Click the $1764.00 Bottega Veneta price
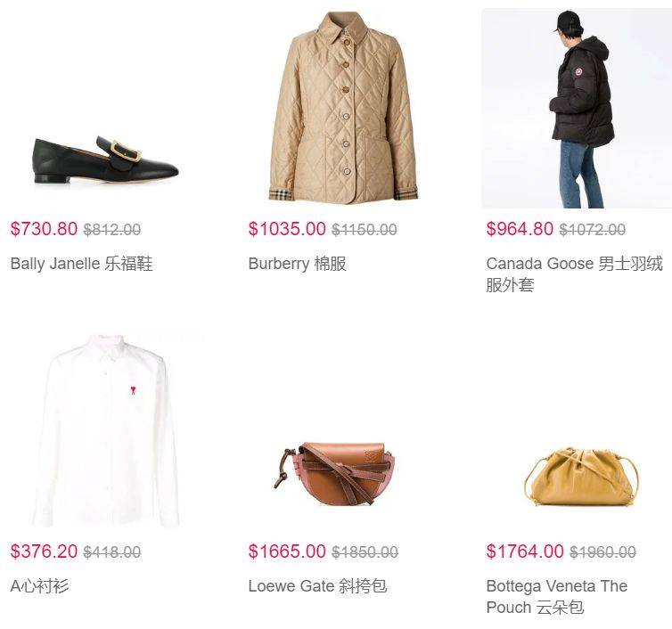This screenshot has height=629, width=672. pyautogui.click(x=525, y=551)
